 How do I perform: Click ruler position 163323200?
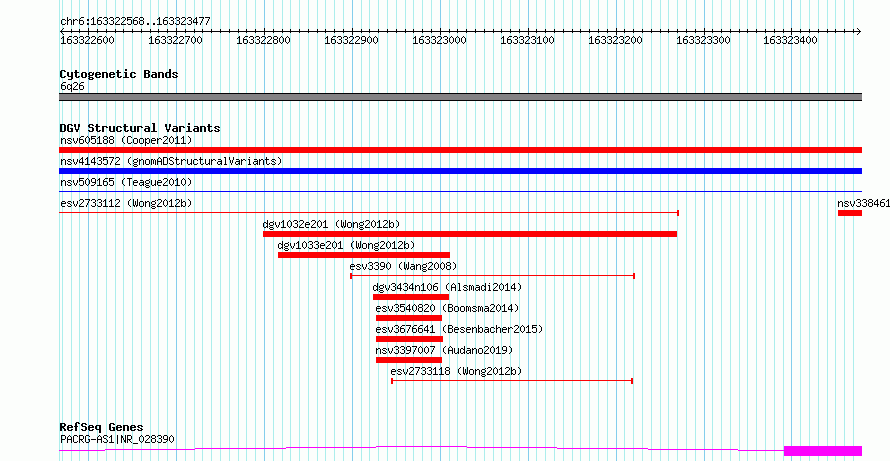click(616, 40)
